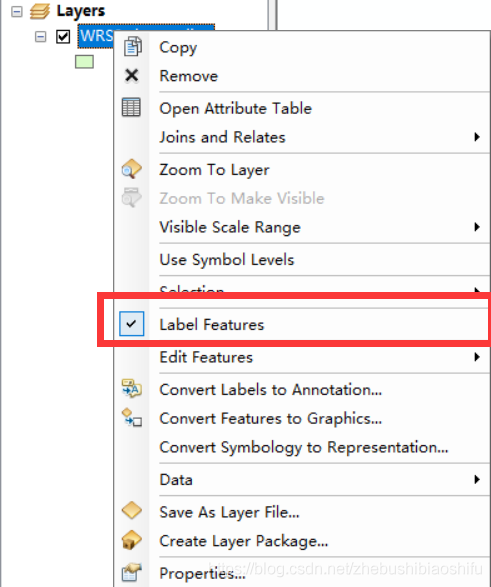Screen dimensions: 491x587
Task: Collapse the Layers group tree node
Action: [x=16, y=12]
